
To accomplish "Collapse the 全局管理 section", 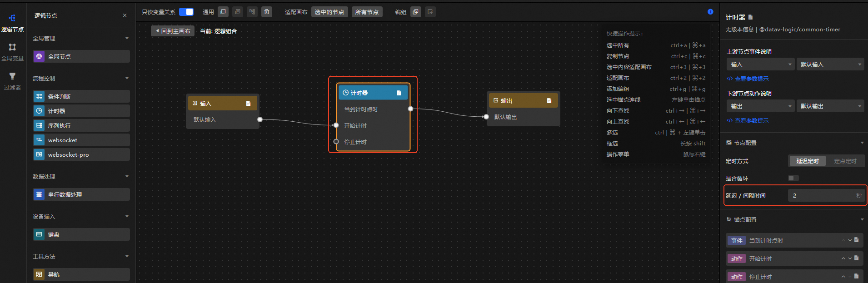I will [127, 38].
